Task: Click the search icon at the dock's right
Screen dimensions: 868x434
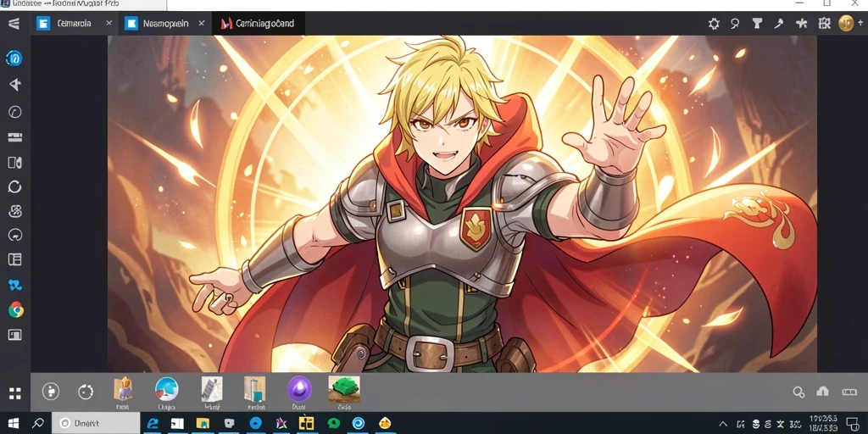Action: click(798, 392)
